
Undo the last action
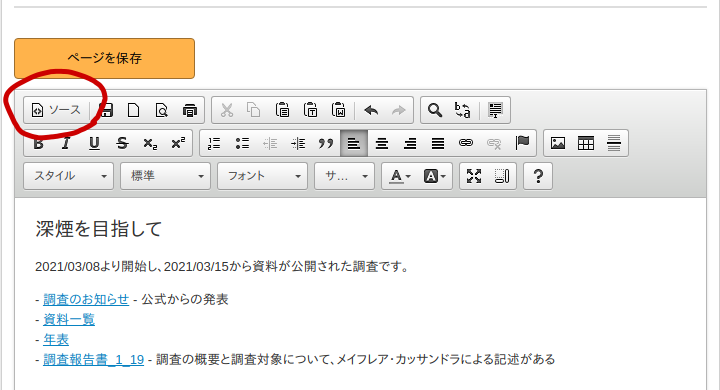pos(371,110)
